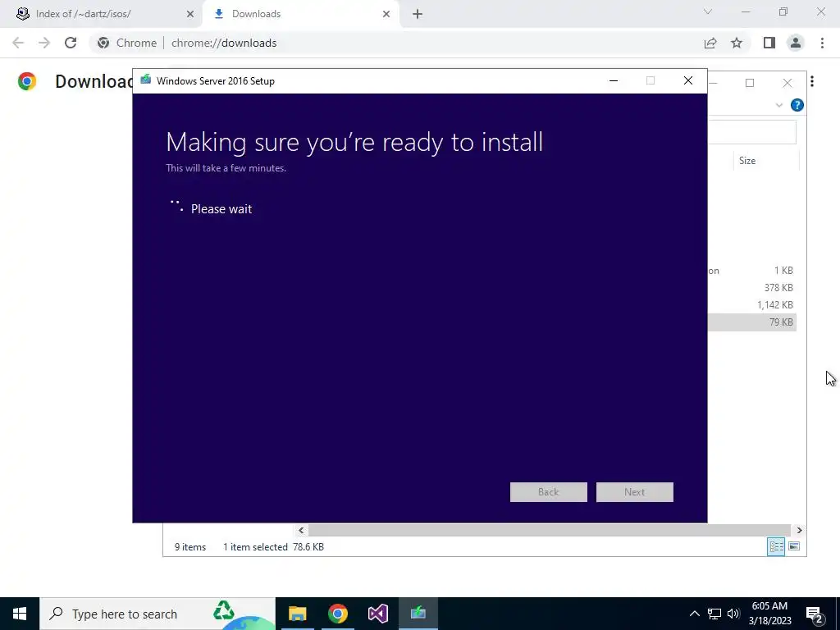This screenshot has height=630, width=840.
Task: Share this page icon in address bar
Action: 710,43
